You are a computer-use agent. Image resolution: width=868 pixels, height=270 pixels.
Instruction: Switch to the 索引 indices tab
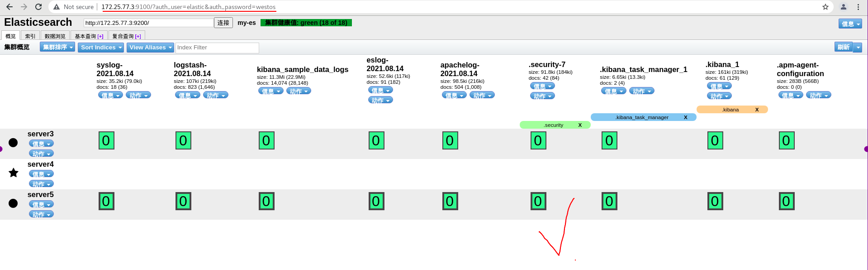point(30,36)
